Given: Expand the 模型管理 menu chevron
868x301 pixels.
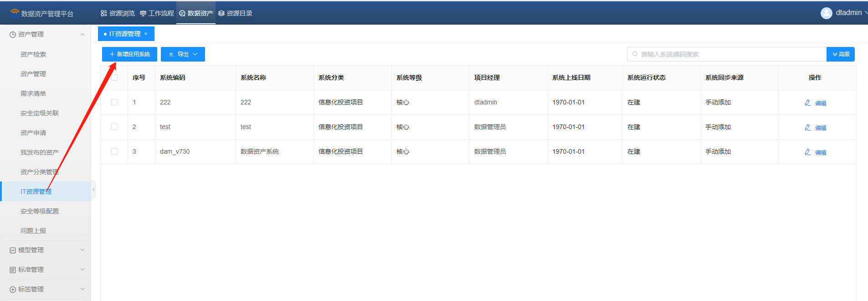Looking at the screenshot, I should point(82,250).
